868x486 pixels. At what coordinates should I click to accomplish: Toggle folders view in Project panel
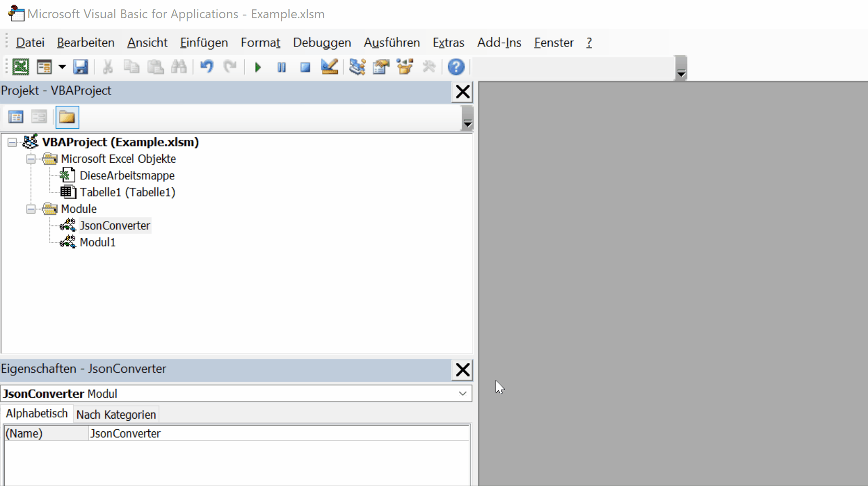(x=67, y=117)
